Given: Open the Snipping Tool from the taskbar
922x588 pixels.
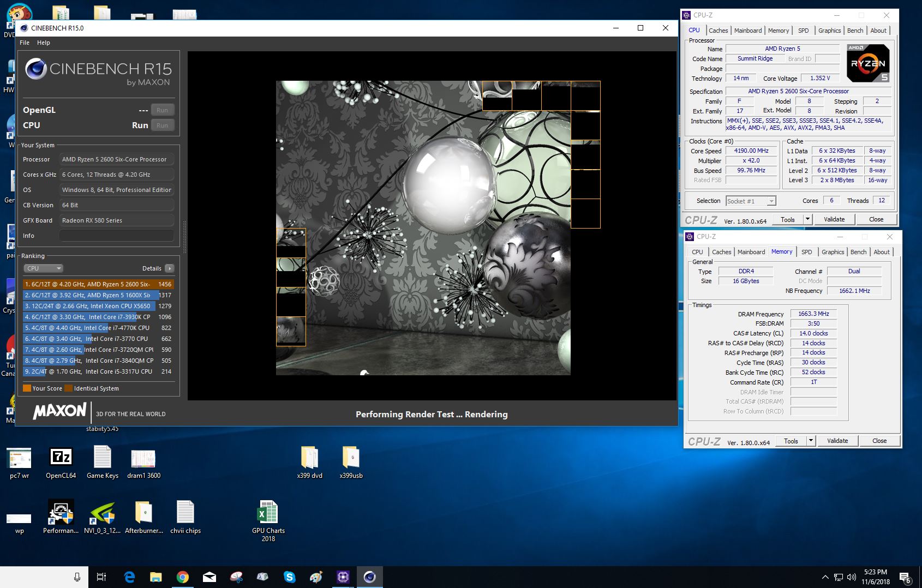Looking at the screenshot, I should [236, 577].
